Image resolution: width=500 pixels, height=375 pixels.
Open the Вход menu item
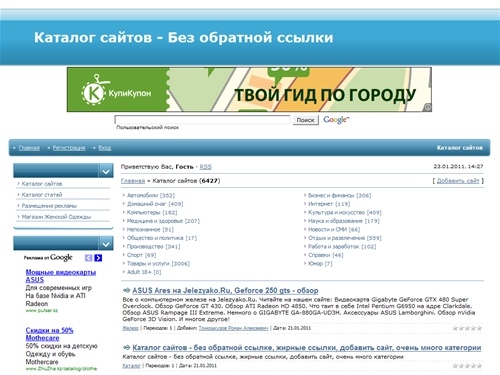point(105,148)
